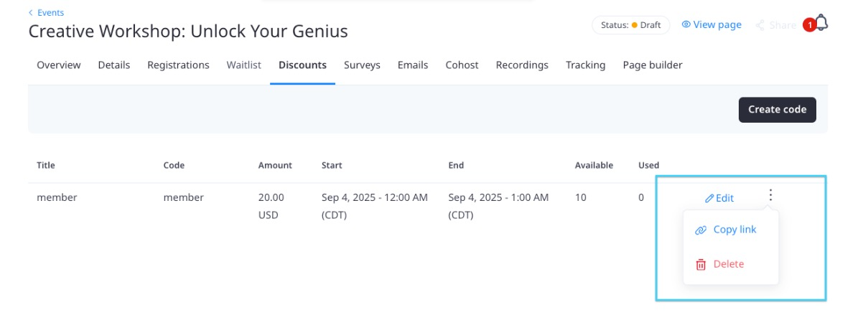The height and width of the screenshot is (315, 868).
Task: Click the Copy link chain icon
Action: click(701, 230)
